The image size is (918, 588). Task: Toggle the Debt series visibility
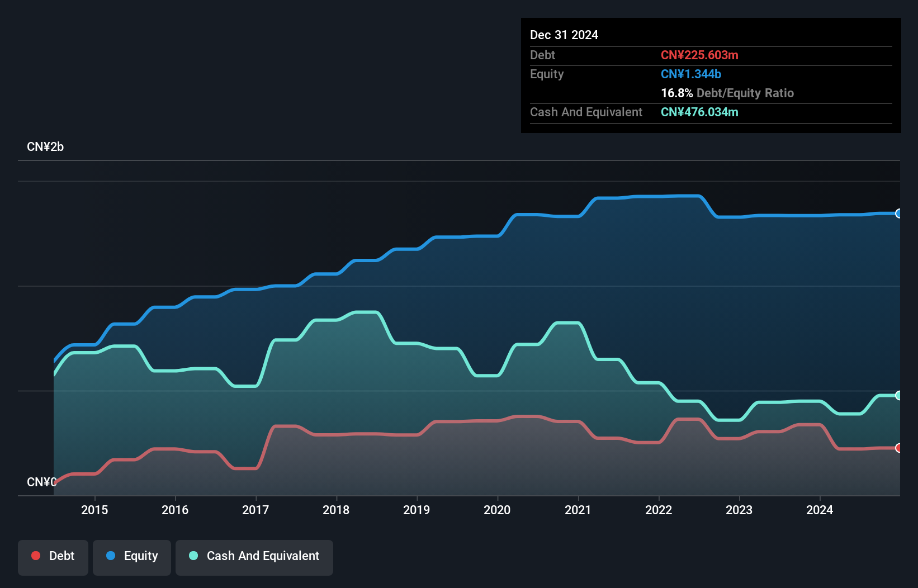point(53,556)
